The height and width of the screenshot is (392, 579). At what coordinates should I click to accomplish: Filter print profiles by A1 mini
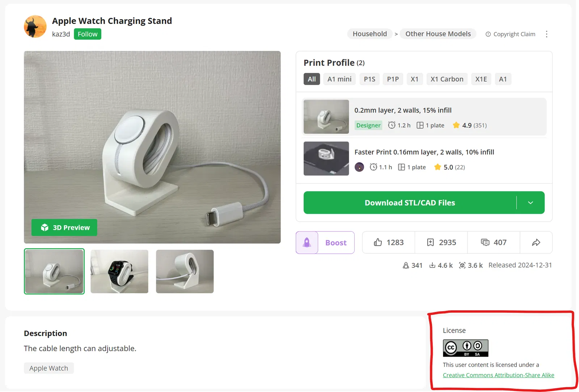(x=339, y=79)
